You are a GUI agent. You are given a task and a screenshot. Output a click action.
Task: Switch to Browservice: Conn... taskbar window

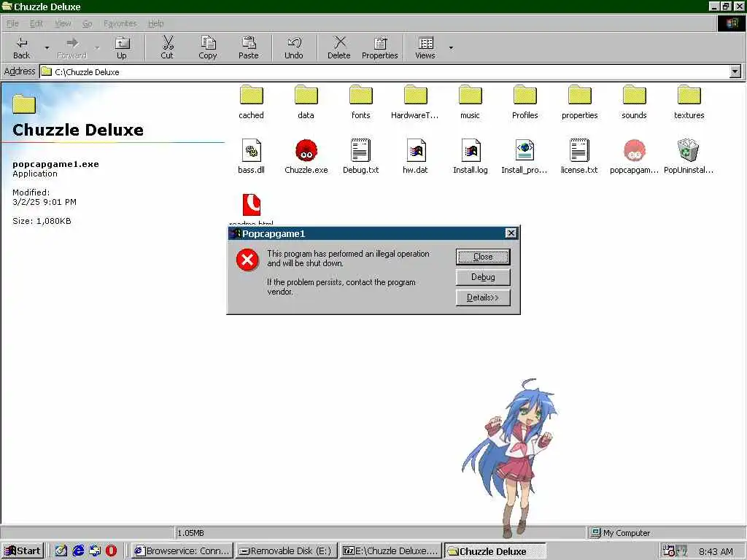[182, 551]
